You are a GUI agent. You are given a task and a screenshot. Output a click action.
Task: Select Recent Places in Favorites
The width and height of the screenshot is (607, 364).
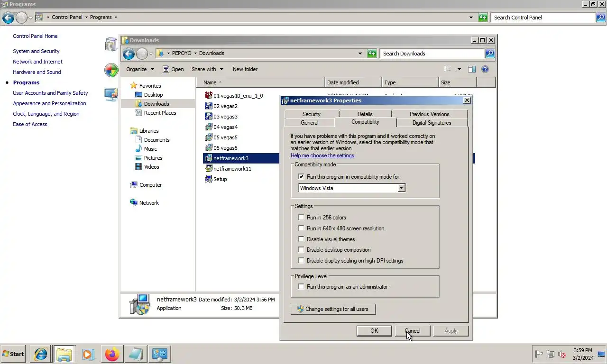click(160, 113)
